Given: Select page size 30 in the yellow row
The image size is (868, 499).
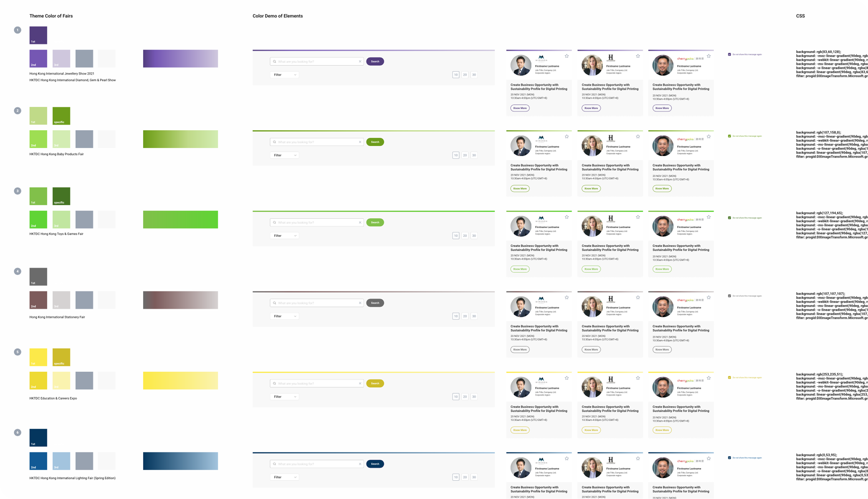Looking at the screenshot, I should click(x=474, y=397).
